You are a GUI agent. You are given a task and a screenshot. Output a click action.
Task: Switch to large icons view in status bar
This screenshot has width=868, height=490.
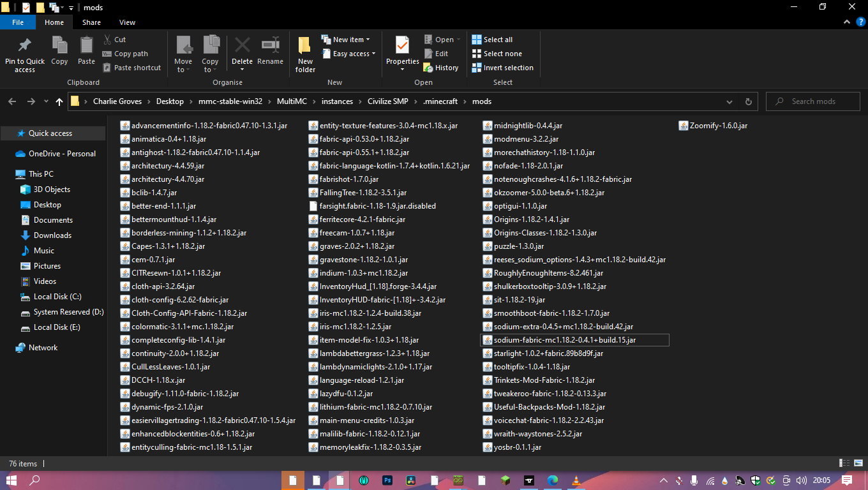point(858,463)
